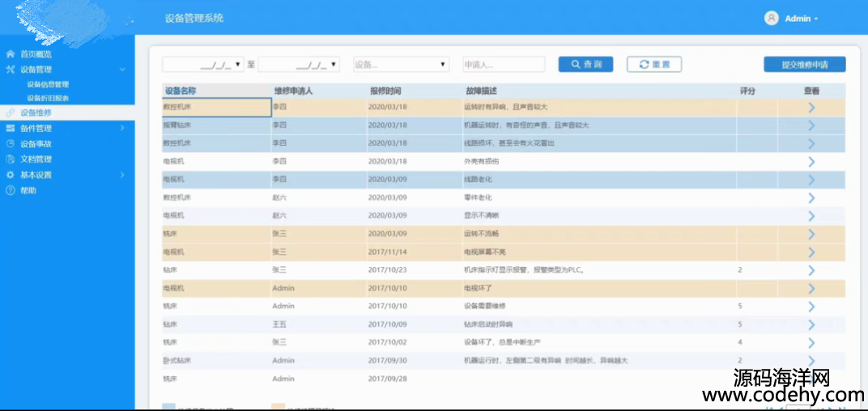This screenshot has height=411, width=868.
Task: Click the 设备名称 column header
Action: point(181,91)
